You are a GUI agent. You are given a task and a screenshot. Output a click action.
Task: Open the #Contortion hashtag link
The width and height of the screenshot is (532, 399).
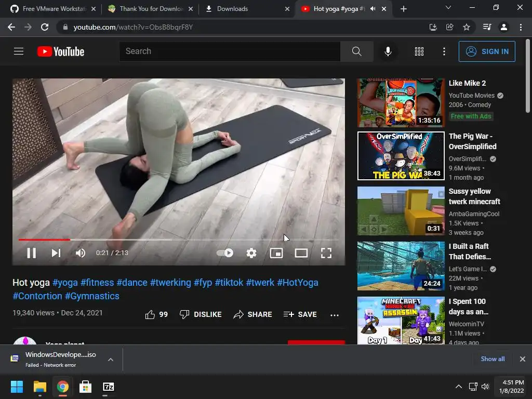(x=37, y=296)
